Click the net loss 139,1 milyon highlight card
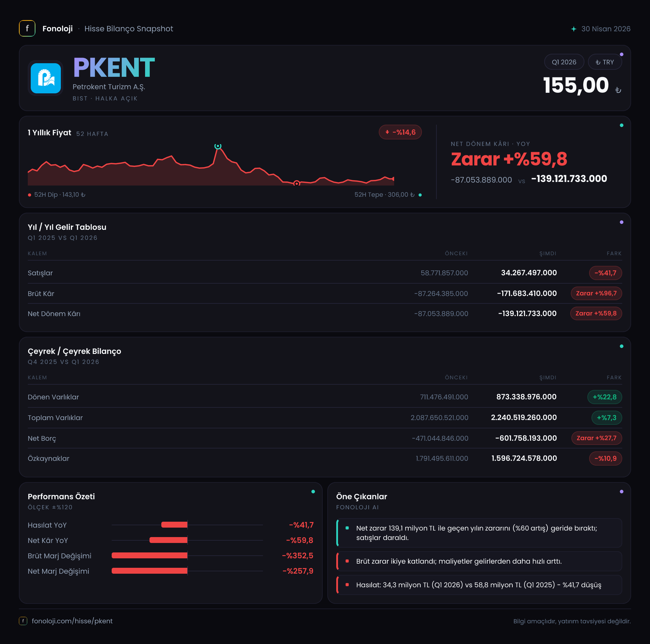 click(x=479, y=533)
